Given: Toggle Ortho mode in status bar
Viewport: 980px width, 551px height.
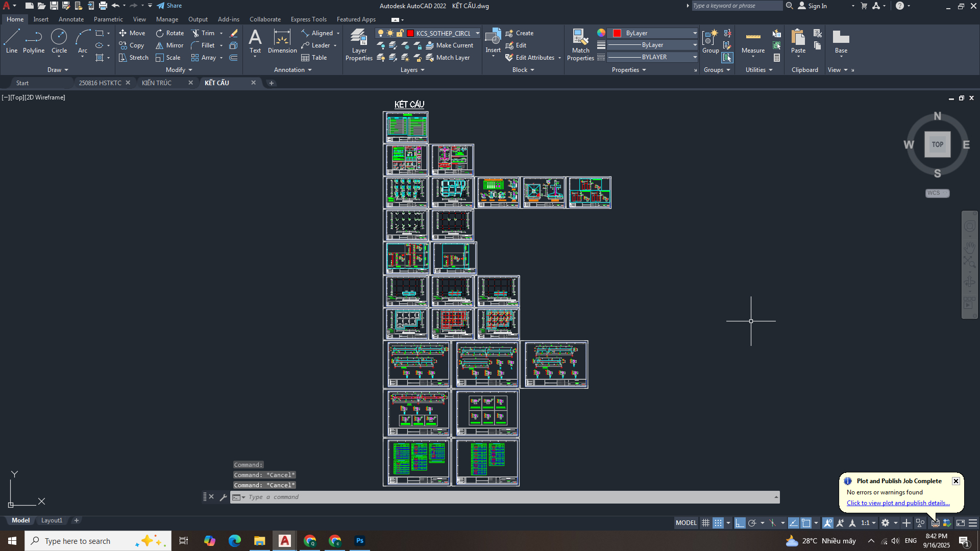Looking at the screenshot, I should click(x=740, y=523).
